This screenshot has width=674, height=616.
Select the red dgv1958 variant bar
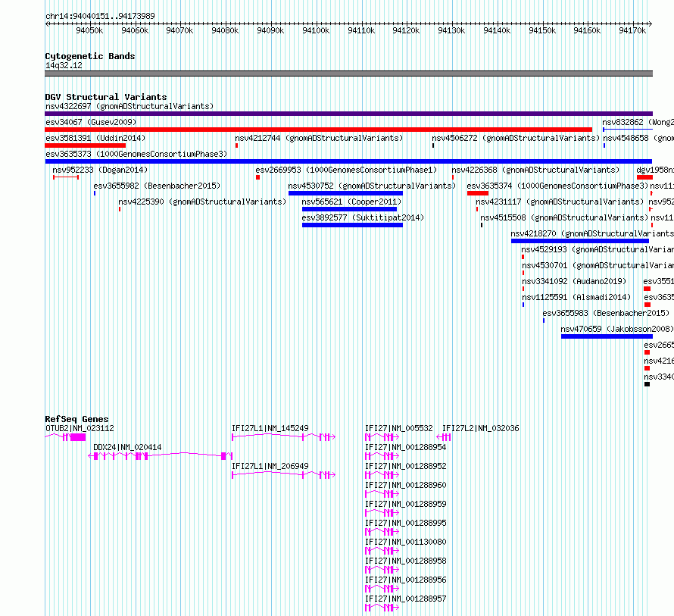click(x=644, y=177)
